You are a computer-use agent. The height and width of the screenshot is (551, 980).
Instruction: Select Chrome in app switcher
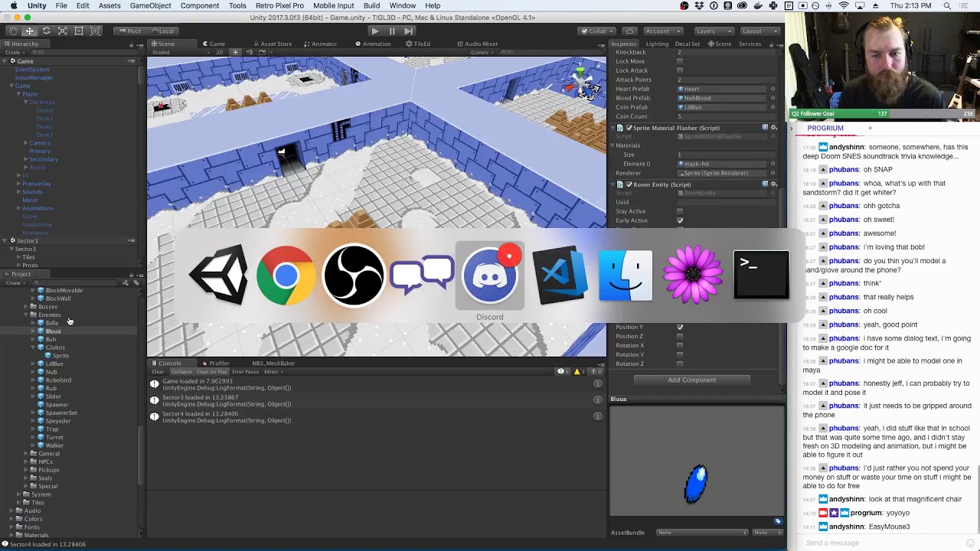point(286,275)
